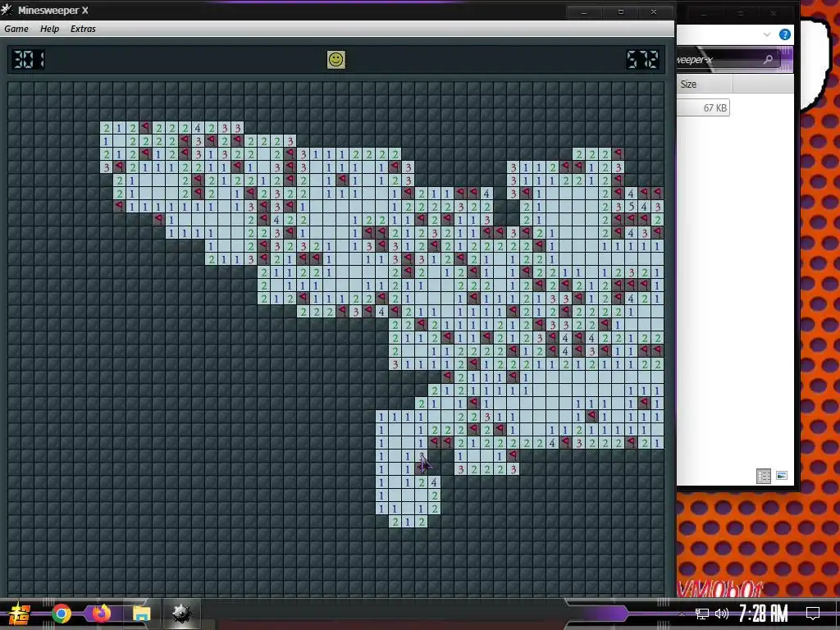
Task: Click the left 3 in the 3-2-2-2-3 row
Action: click(461, 469)
